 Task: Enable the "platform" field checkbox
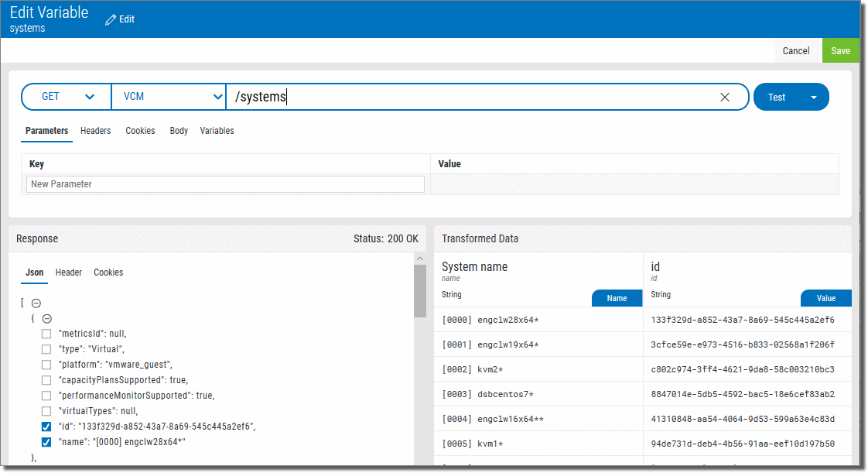46,365
